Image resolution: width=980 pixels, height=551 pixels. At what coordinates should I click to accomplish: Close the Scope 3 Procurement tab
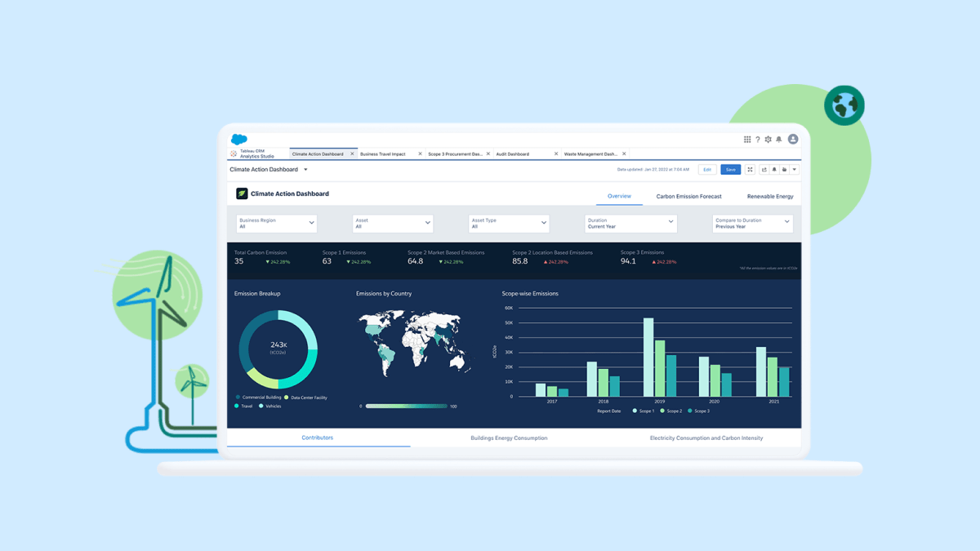(x=488, y=153)
